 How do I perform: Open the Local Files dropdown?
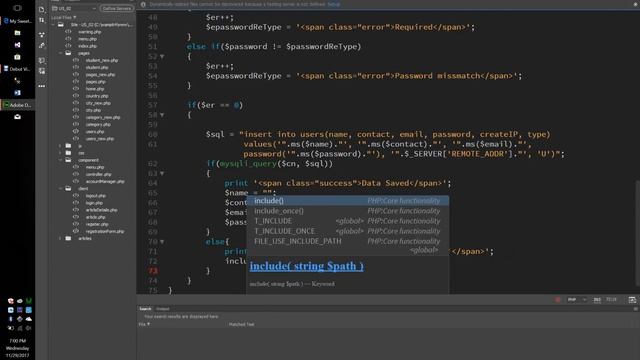click(x=64, y=18)
